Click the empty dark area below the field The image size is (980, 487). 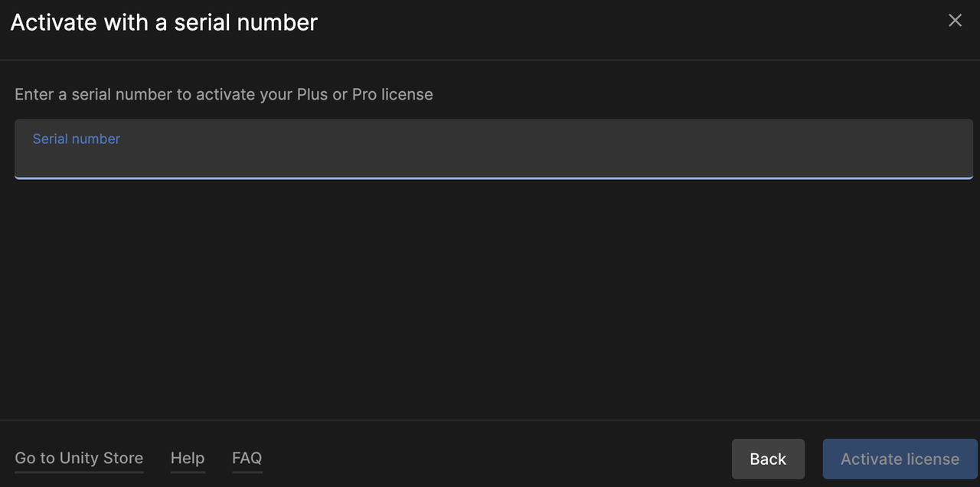pyautogui.click(x=490, y=299)
